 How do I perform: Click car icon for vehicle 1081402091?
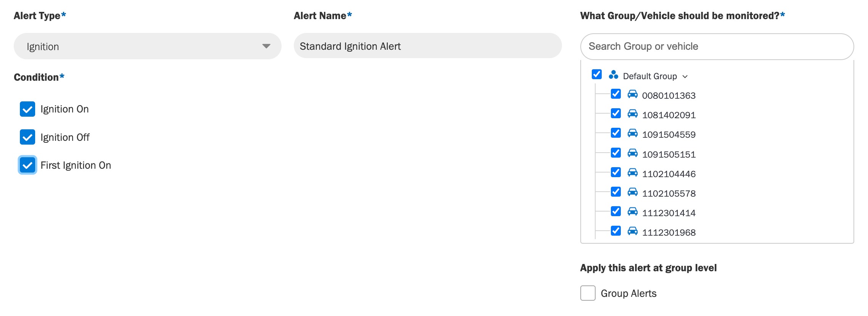tap(633, 114)
